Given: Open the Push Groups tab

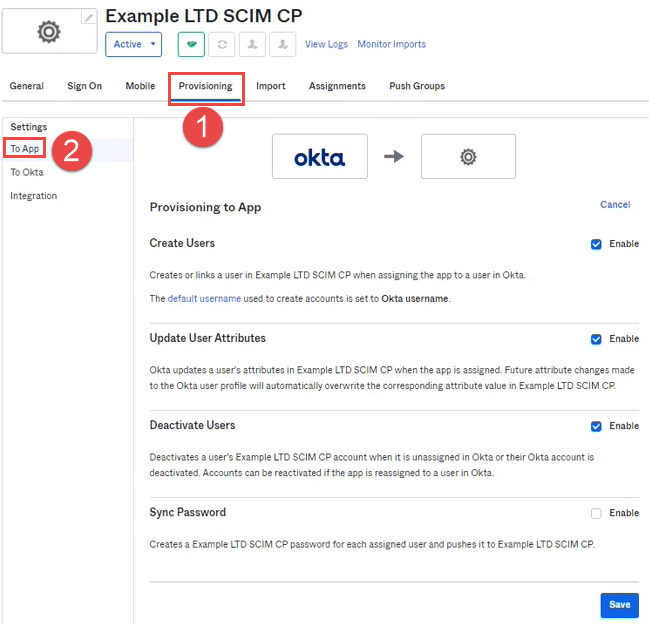Looking at the screenshot, I should point(417,86).
